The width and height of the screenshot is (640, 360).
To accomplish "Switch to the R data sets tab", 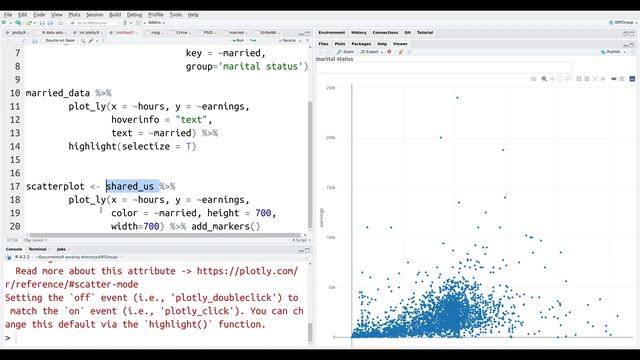I will 52,33.
